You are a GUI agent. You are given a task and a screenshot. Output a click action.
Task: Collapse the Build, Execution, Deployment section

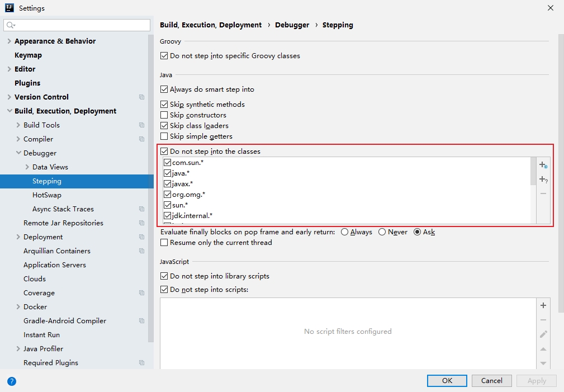coord(9,111)
